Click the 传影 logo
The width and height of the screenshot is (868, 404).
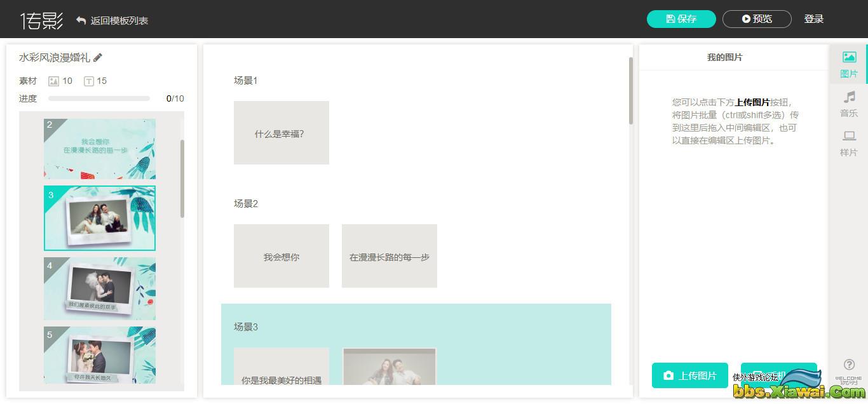tap(42, 20)
